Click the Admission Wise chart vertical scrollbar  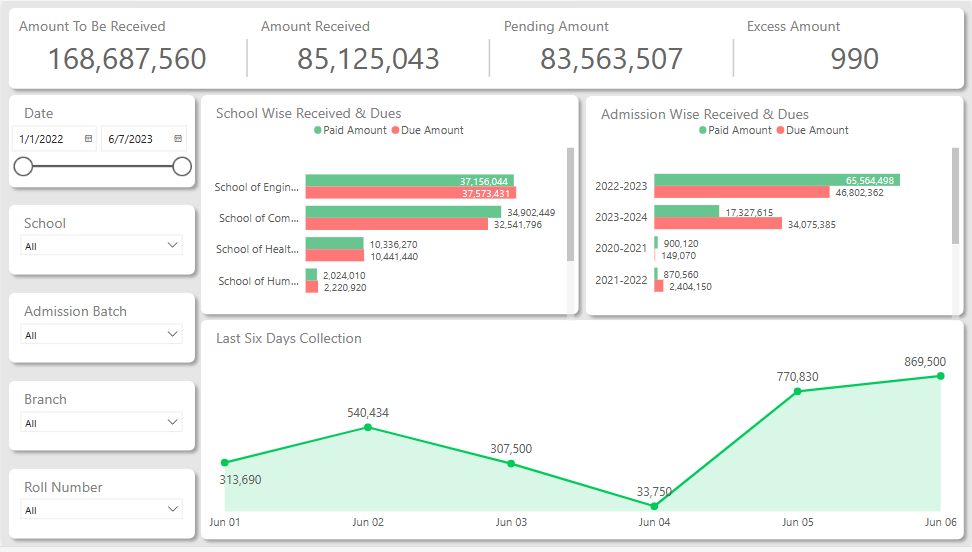(x=955, y=195)
